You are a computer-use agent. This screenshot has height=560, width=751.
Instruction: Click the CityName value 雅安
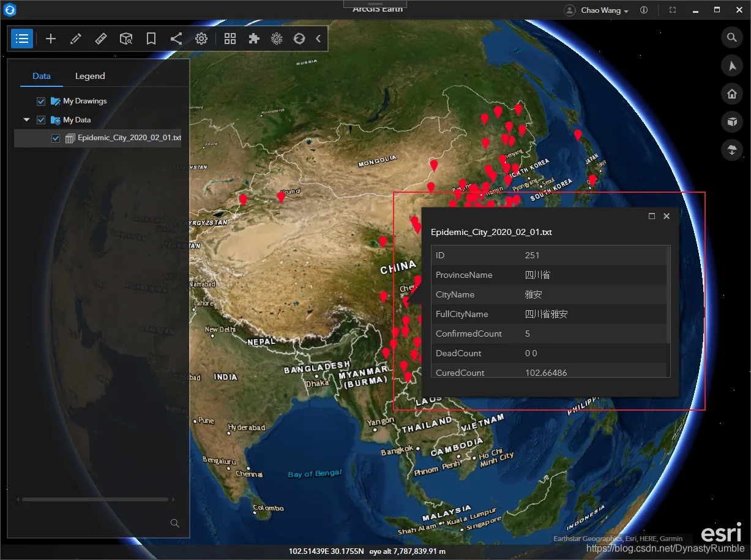tap(533, 294)
